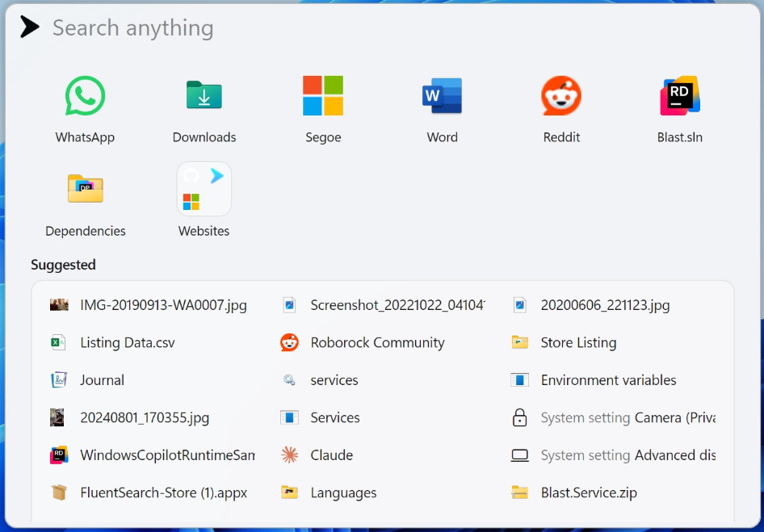Open System setting Camera privacy text
Viewport: 764px width, 532px height.
click(x=628, y=418)
